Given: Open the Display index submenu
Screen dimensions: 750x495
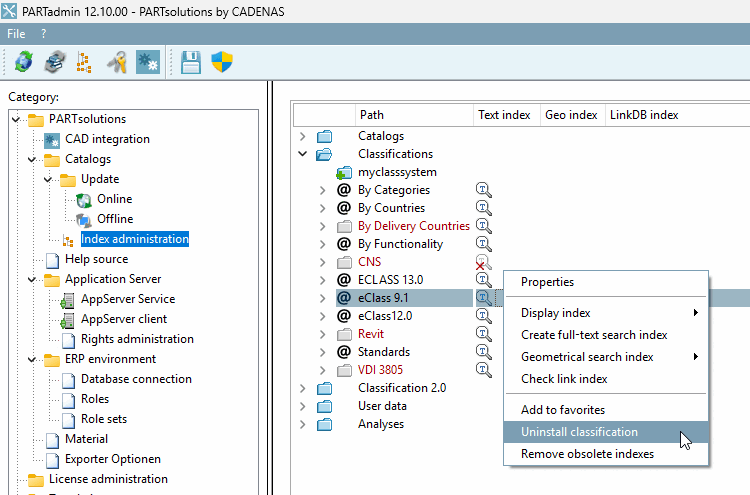Looking at the screenshot, I should [556, 313].
